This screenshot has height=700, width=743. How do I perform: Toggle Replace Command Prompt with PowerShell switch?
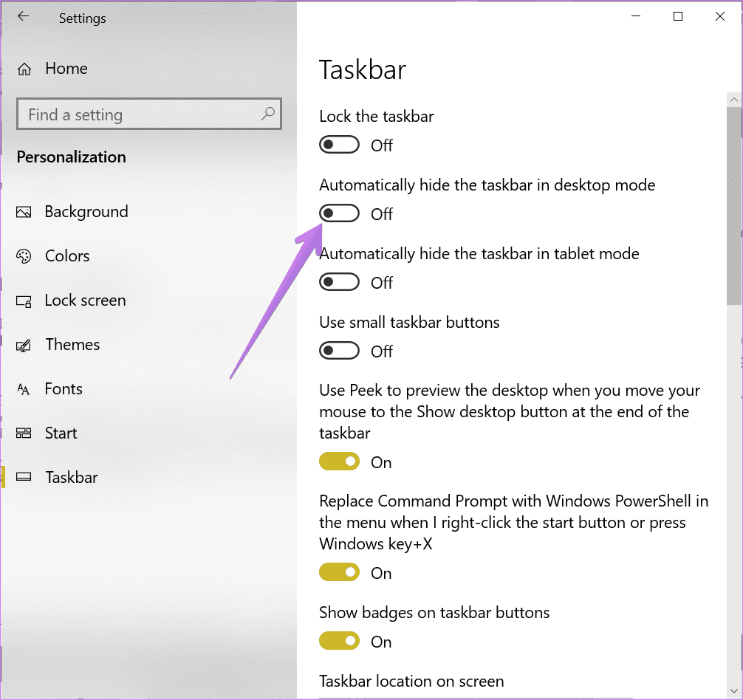[x=339, y=572]
